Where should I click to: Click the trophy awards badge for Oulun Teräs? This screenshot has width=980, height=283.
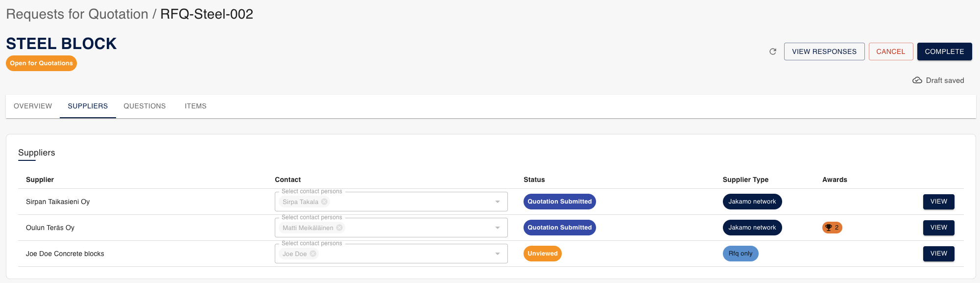point(832,228)
